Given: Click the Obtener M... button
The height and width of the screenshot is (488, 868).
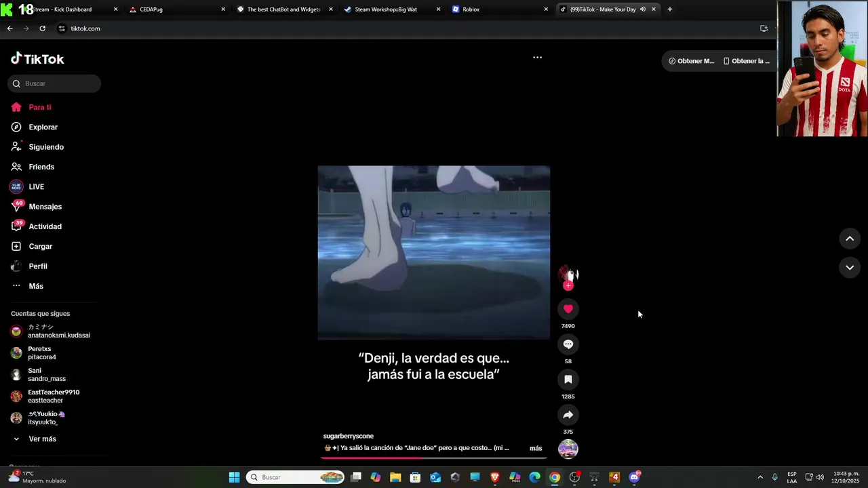Looking at the screenshot, I should [x=691, y=61].
